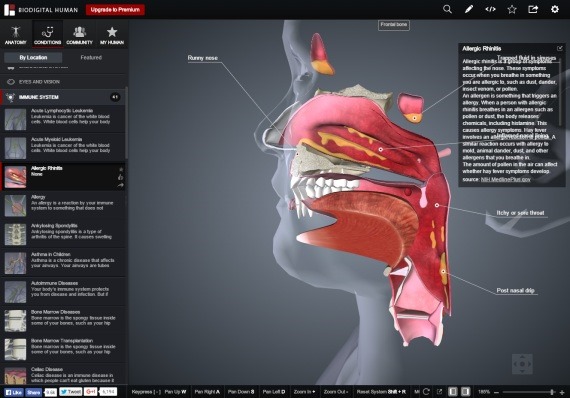This screenshot has height=398, width=570.
Task: Open the My Human tab
Action: [x=112, y=35]
